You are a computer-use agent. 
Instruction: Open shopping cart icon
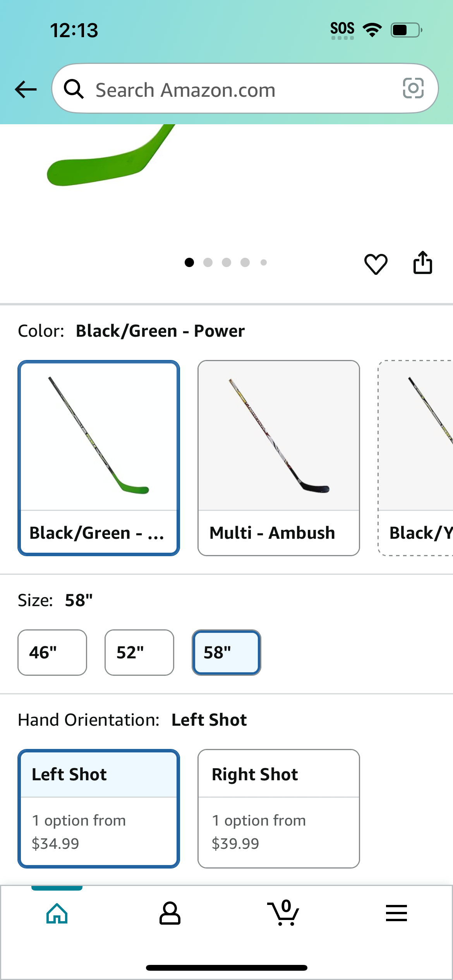[x=283, y=913]
